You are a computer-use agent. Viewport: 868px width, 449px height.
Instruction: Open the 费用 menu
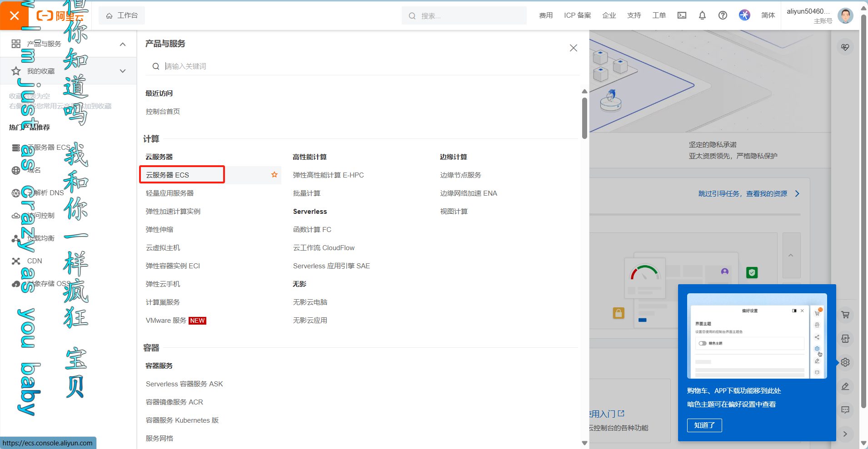coord(546,15)
